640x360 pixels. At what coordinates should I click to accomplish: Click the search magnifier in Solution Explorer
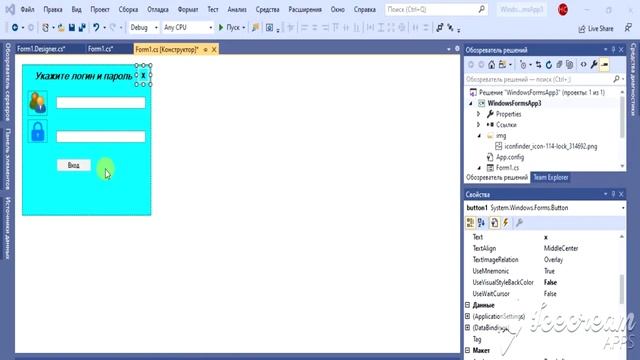pos(616,79)
